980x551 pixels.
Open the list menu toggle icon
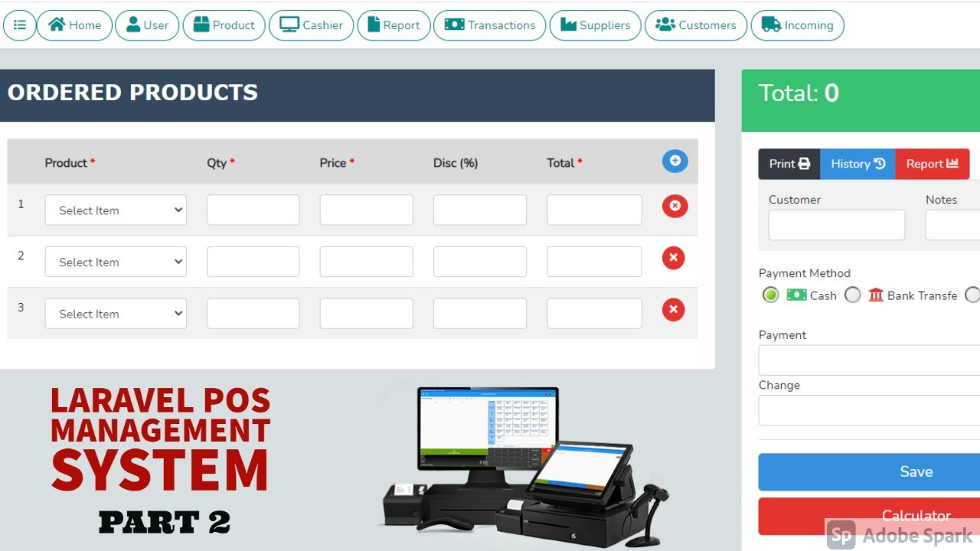coord(19,25)
